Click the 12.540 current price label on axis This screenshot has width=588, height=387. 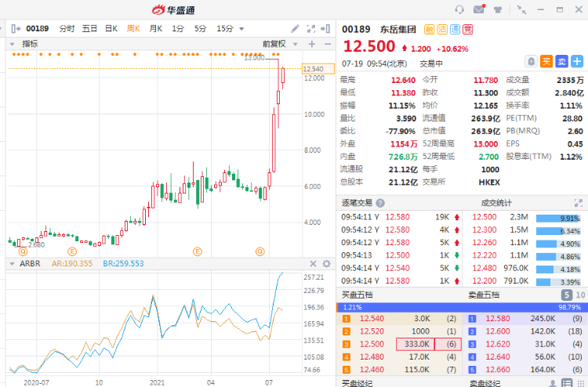pyautogui.click(x=318, y=69)
